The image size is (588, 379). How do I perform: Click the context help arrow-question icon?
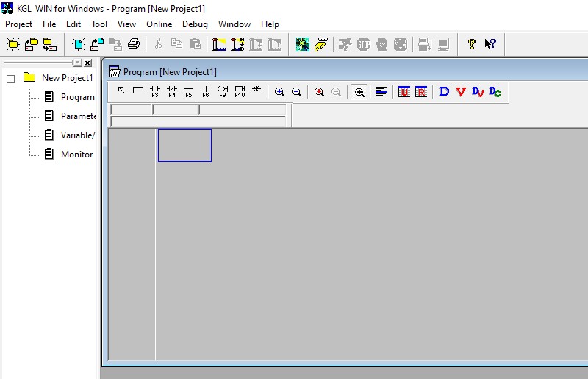pyautogui.click(x=490, y=44)
